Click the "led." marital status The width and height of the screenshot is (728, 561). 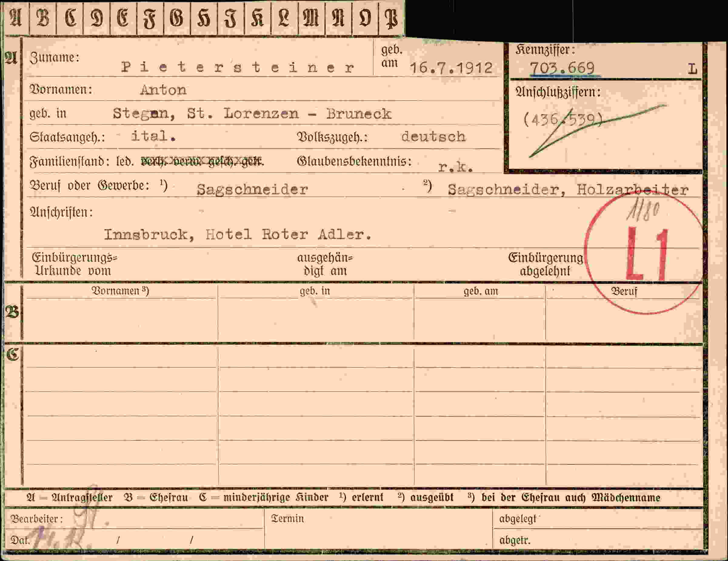tap(125, 162)
